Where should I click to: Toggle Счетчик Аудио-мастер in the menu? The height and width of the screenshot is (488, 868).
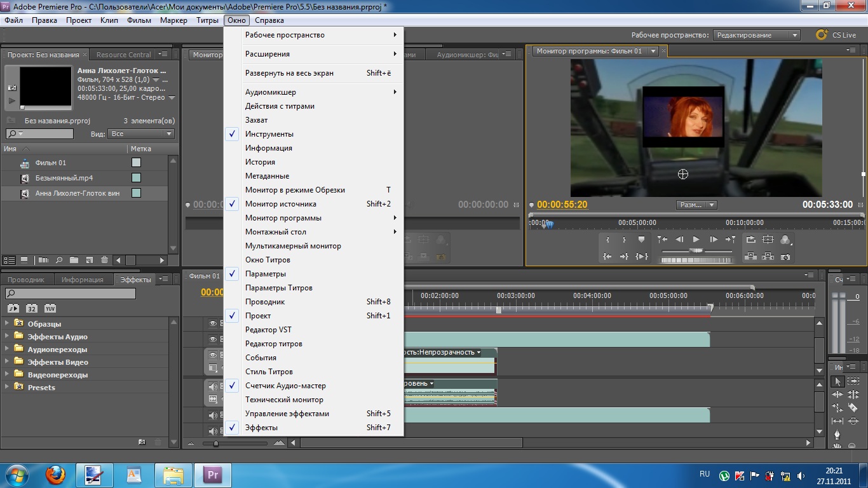point(314,386)
